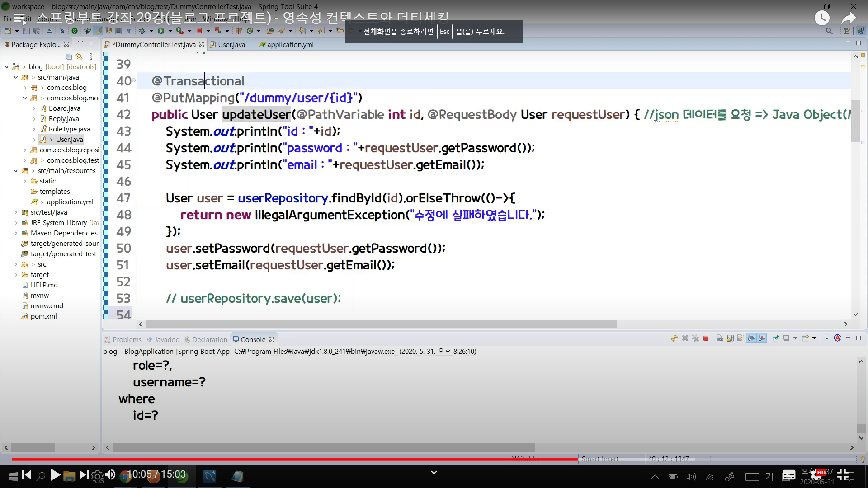
Task: Click the Debug bug icon
Action: click(142, 31)
